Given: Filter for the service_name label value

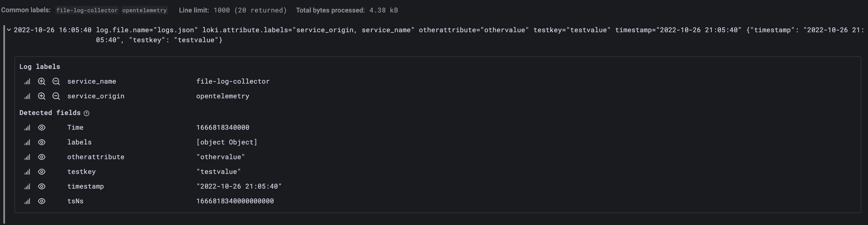Looking at the screenshot, I should tap(41, 81).
